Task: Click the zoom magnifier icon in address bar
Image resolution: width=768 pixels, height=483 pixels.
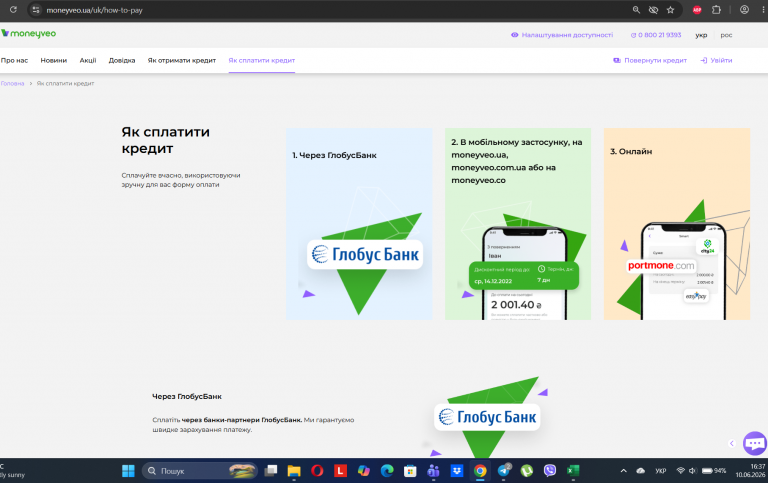Action: [636, 10]
